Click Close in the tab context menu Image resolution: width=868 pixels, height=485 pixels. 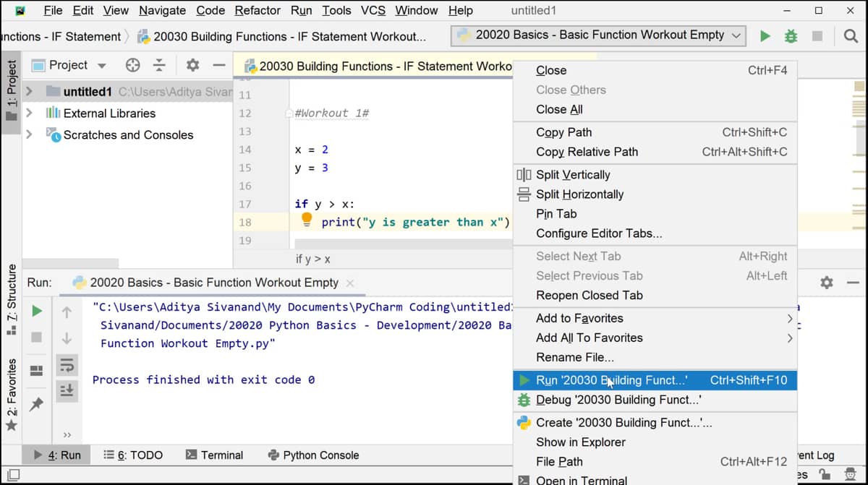(655, 71)
